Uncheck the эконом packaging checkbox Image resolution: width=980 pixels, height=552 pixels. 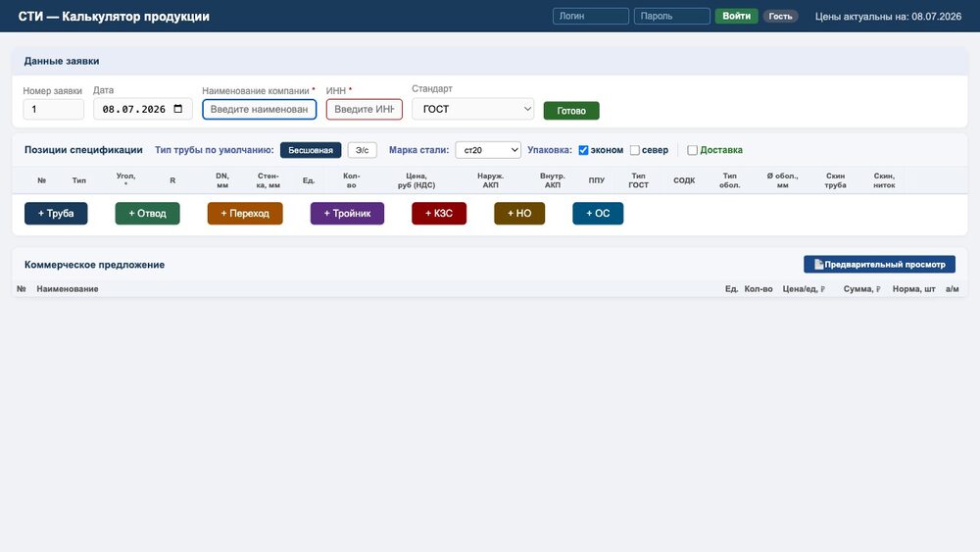point(583,150)
